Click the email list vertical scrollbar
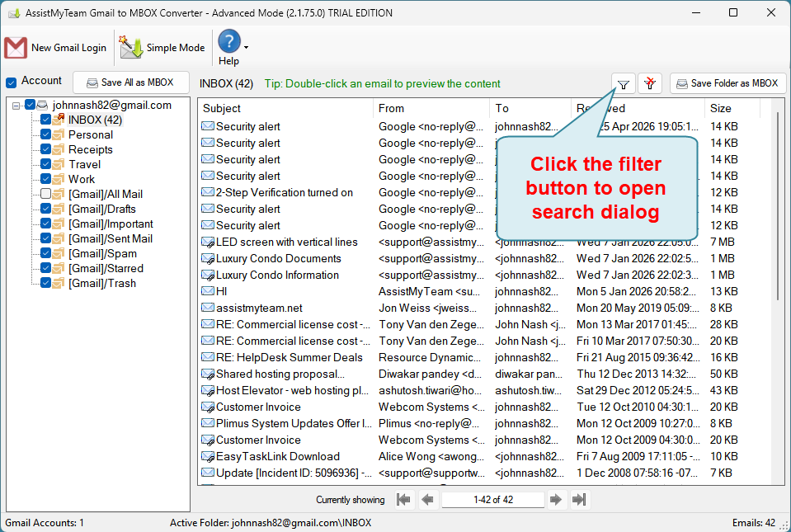 pos(779,206)
